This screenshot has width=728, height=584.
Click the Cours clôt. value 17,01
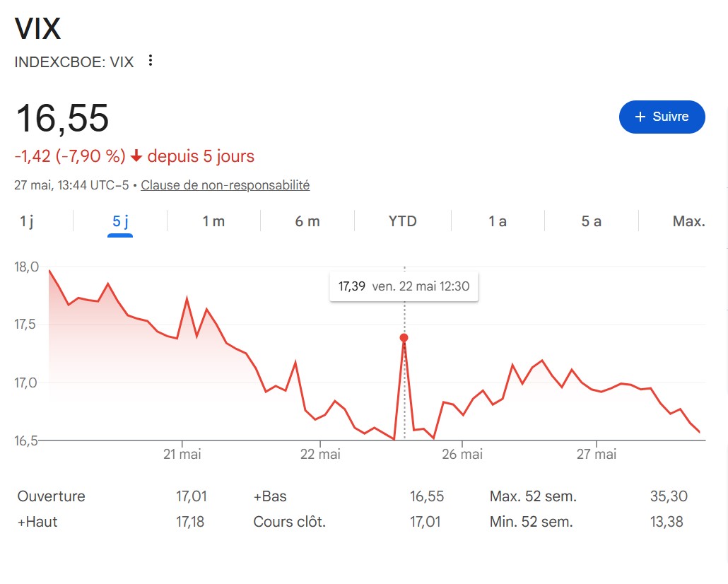(425, 522)
